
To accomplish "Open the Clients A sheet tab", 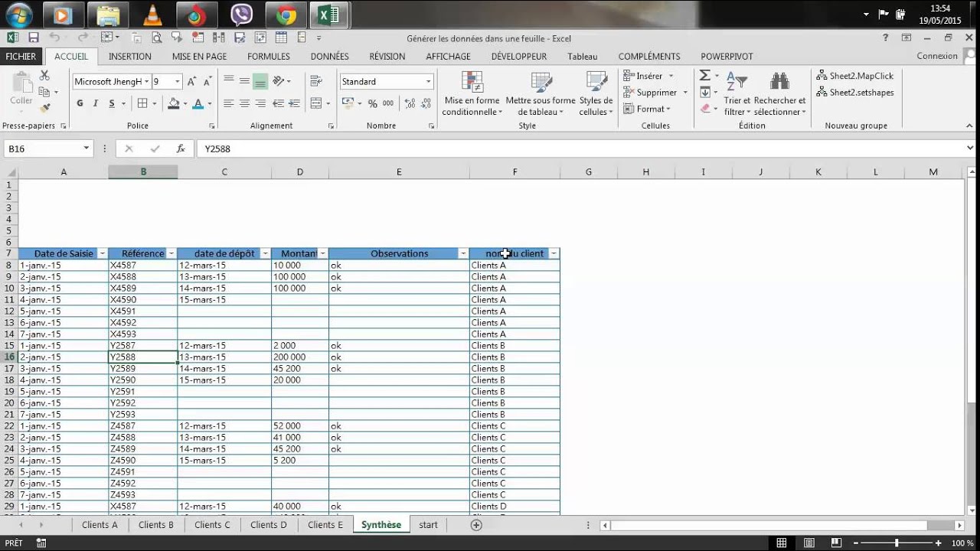I will [x=100, y=525].
